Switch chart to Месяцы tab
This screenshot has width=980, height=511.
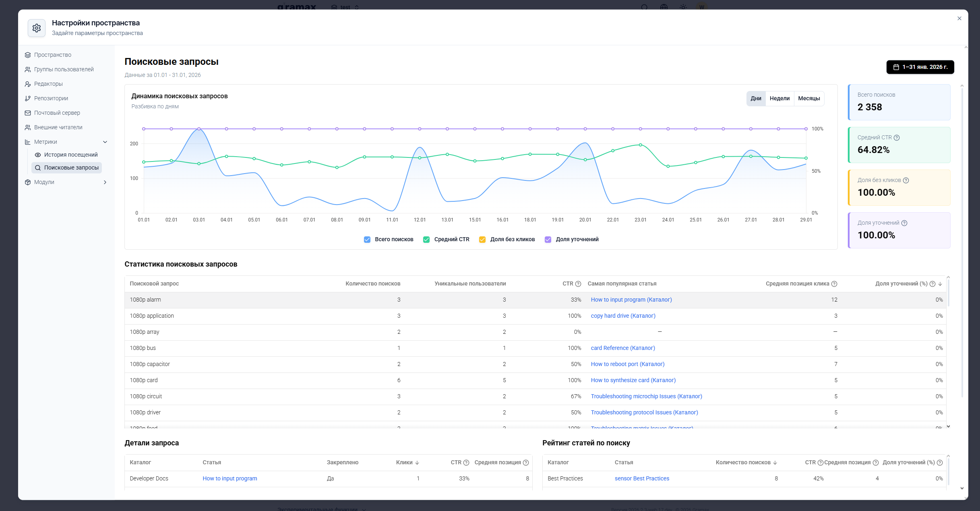pos(809,99)
